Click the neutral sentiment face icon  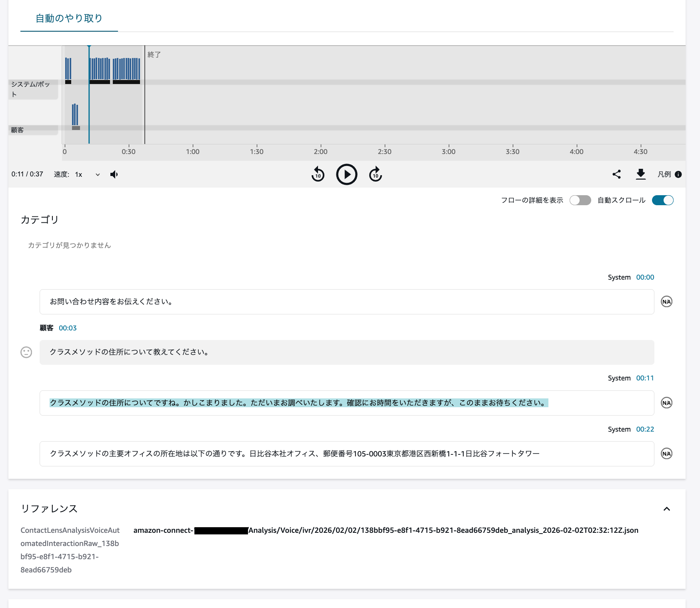click(x=26, y=352)
